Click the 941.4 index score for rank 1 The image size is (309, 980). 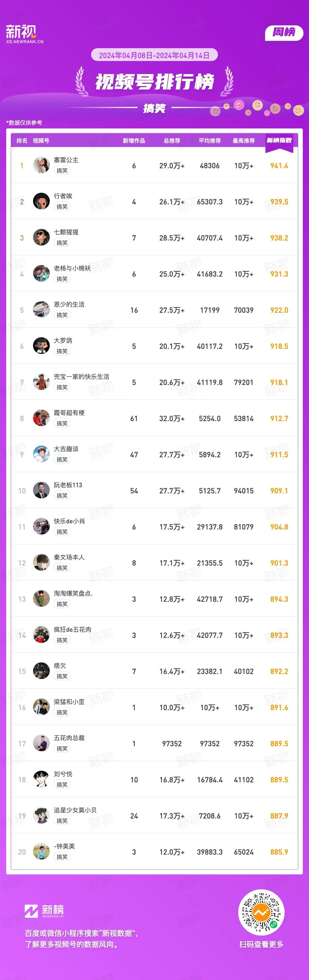click(x=279, y=165)
